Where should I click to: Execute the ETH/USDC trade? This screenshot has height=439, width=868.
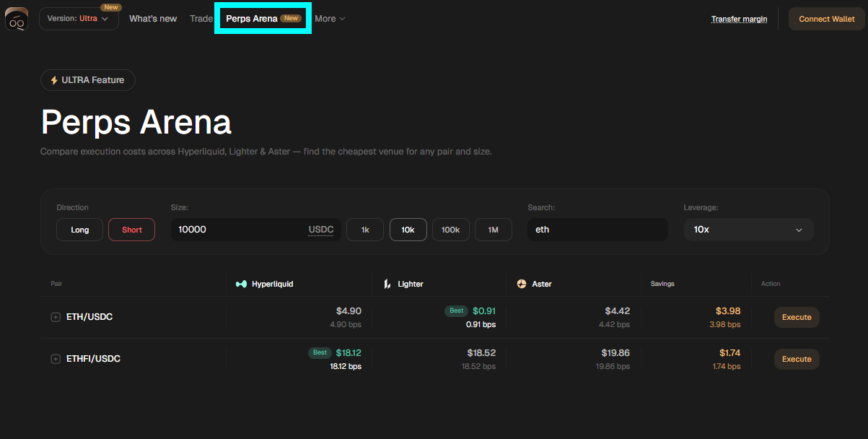797,317
